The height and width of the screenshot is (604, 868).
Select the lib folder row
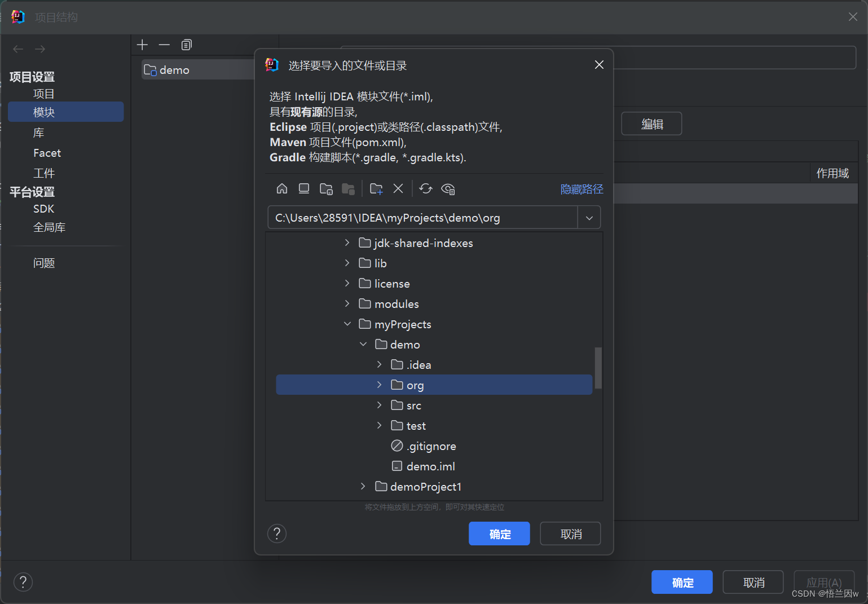pyautogui.click(x=434, y=263)
